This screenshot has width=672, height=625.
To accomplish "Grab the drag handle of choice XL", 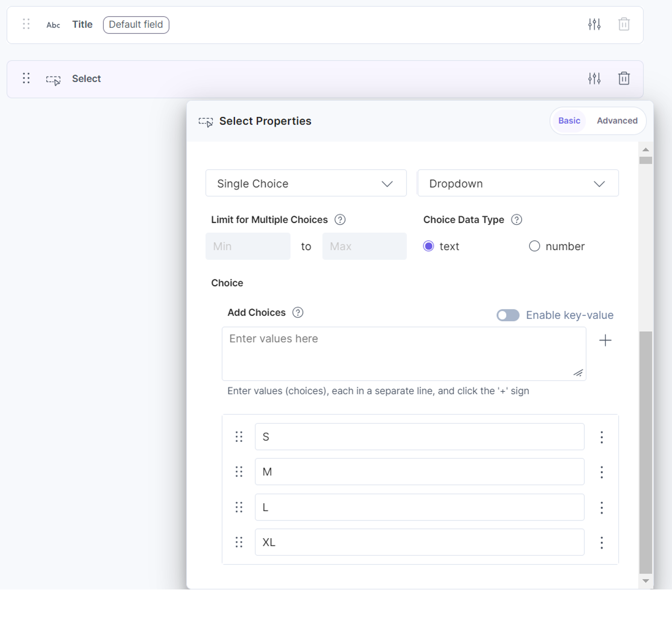I will click(x=239, y=542).
